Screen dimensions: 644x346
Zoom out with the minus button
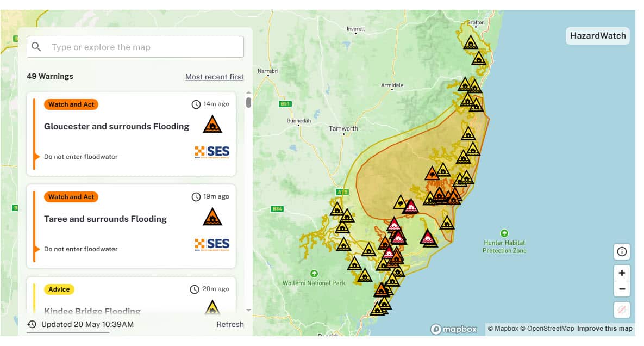(622, 289)
